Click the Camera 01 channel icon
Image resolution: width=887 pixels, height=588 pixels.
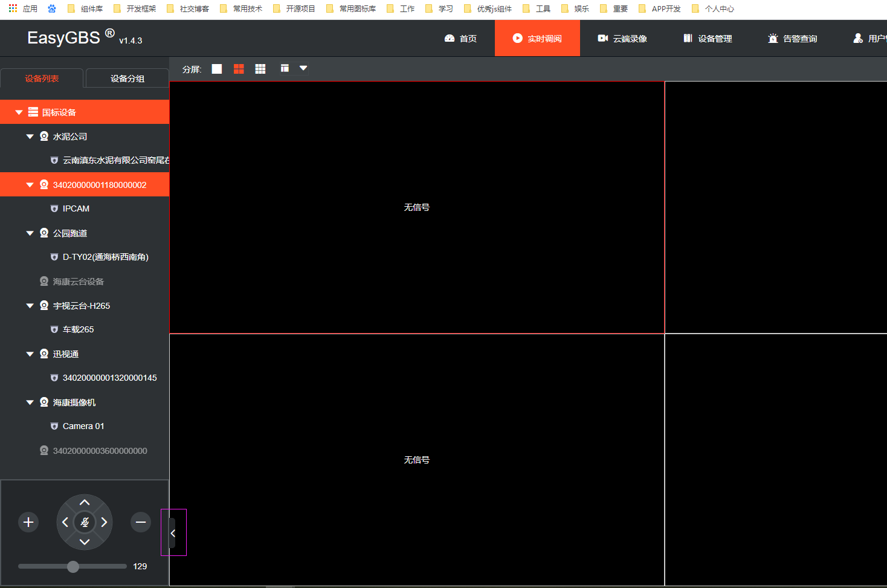coord(54,426)
